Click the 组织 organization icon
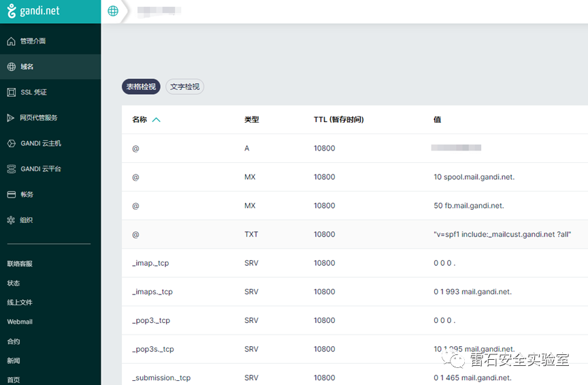Image resolution: width=588 pixels, height=385 pixels. [x=11, y=219]
